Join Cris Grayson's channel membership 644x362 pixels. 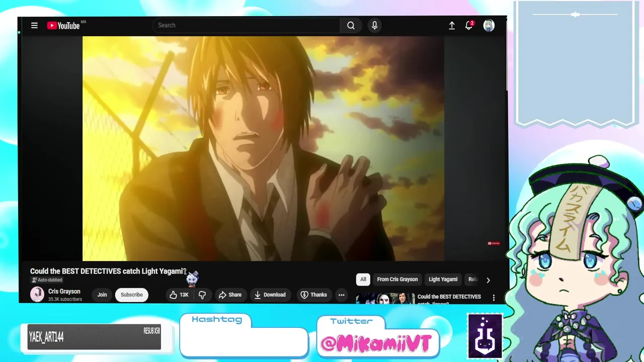[102, 295]
